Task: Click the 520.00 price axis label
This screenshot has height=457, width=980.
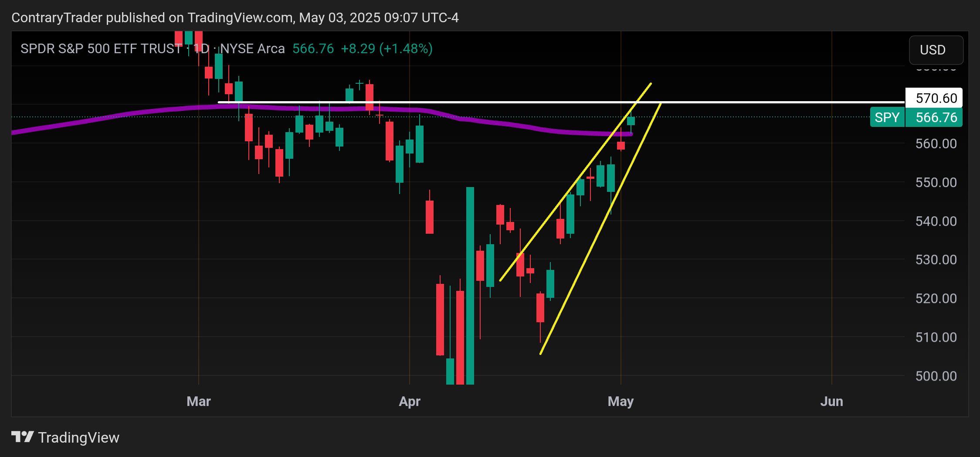Action: click(x=936, y=298)
